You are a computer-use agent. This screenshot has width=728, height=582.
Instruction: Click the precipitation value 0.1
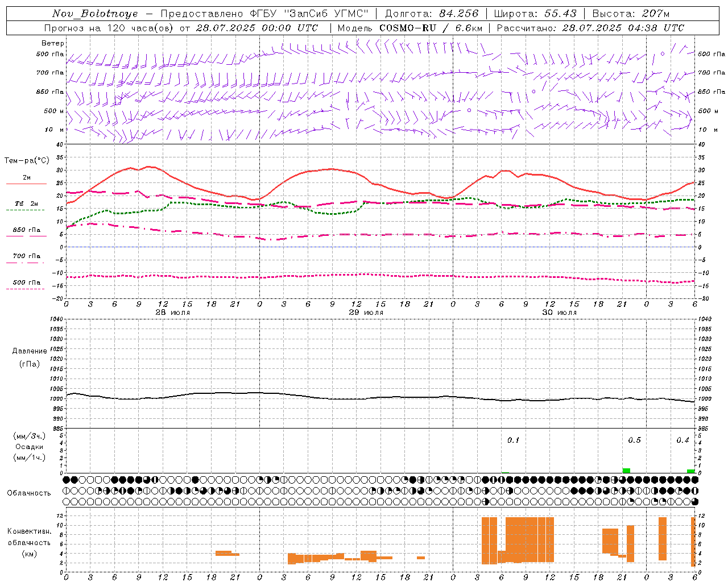coord(513,440)
